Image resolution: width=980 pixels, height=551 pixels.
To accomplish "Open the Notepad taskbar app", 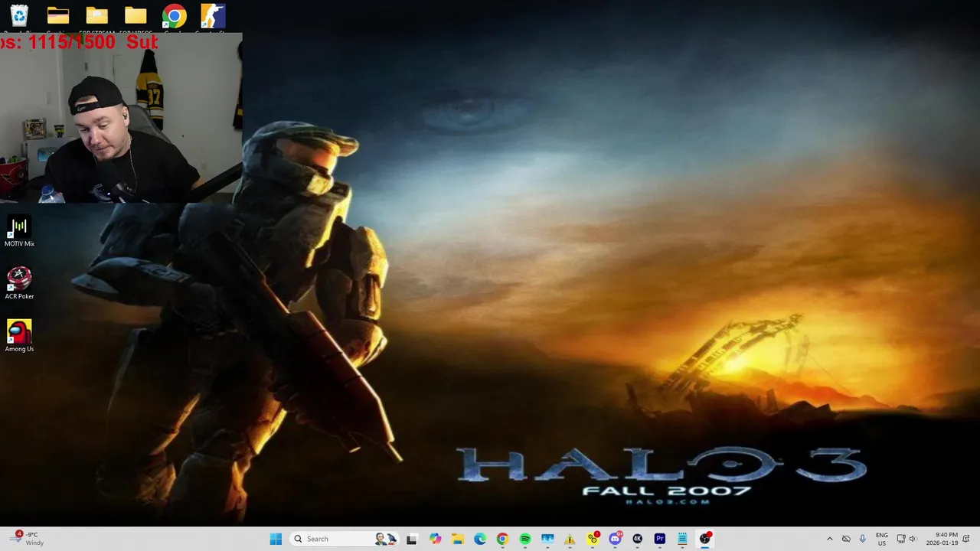I will pyautogui.click(x=682, y=539).
